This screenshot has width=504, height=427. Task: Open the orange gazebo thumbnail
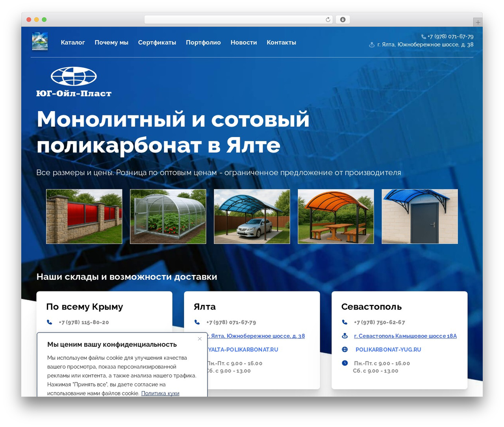pyautogui.click(x=336, y=217)
